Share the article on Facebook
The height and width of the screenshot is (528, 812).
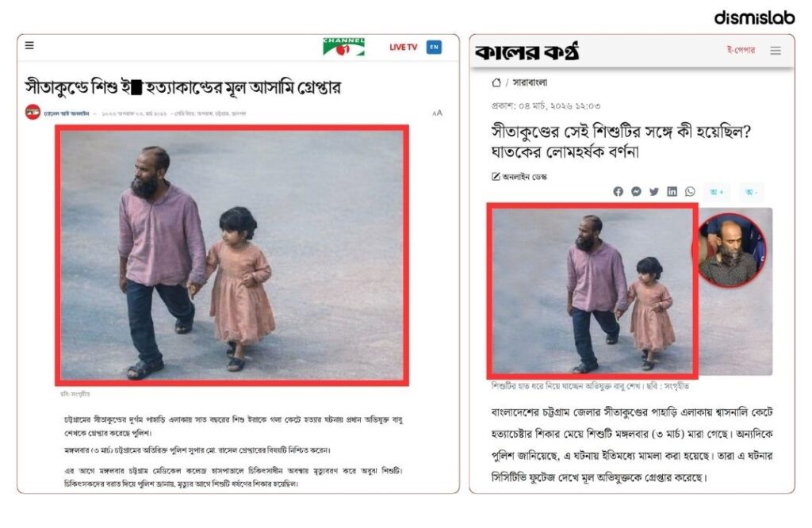coord(619,192)
